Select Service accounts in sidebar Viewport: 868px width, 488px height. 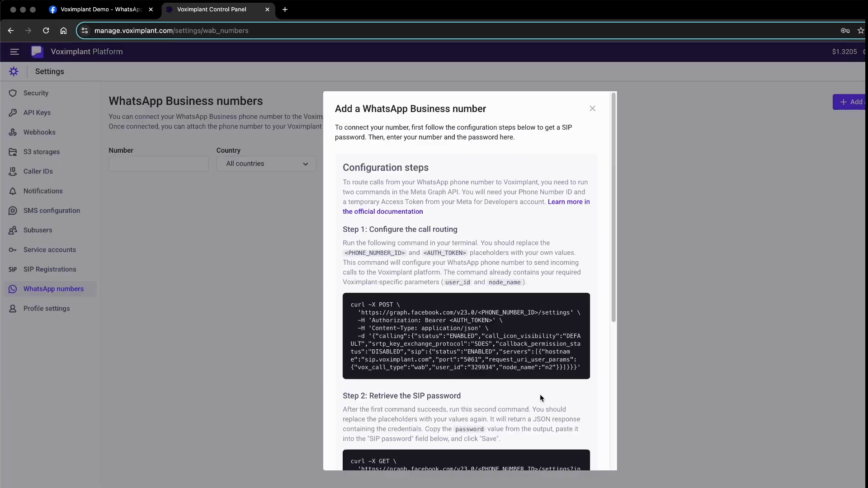pyautogui.click(x=50, y=250)
